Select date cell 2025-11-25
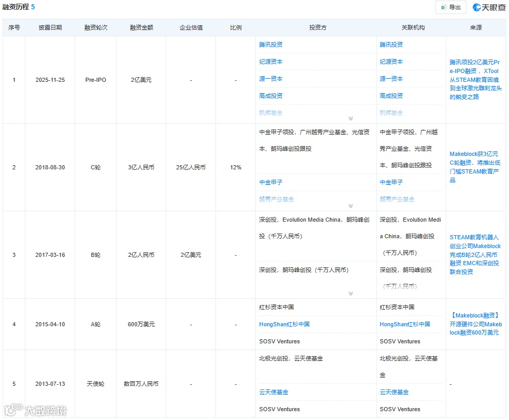 coord(50,80)
